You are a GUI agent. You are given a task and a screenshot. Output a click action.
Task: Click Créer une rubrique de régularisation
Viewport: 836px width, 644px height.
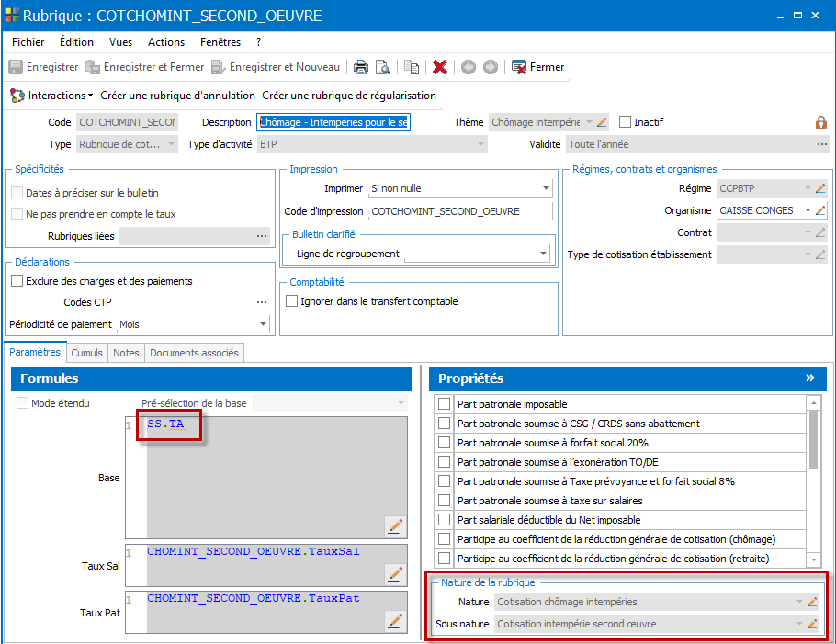(x=349, y=96)
